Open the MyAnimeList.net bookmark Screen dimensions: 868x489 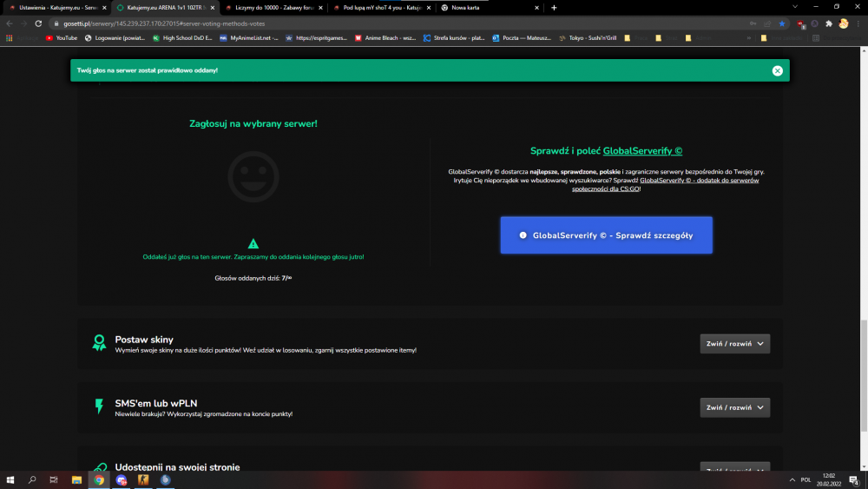pyautogui.click(x=248, y=38)
